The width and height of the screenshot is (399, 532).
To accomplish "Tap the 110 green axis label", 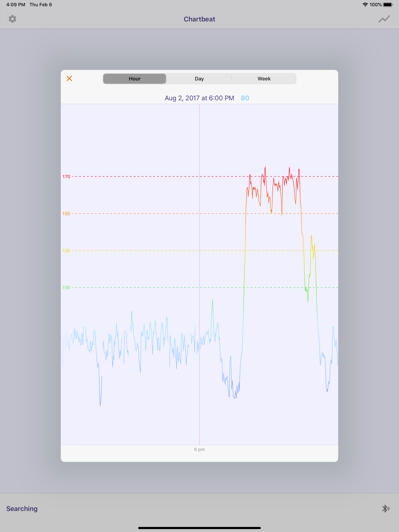I will 66,288.
